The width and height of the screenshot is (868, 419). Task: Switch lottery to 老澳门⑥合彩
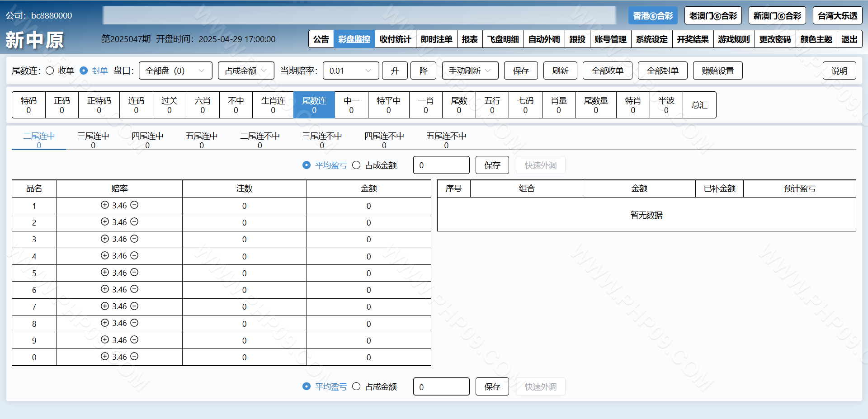point(713,16)
